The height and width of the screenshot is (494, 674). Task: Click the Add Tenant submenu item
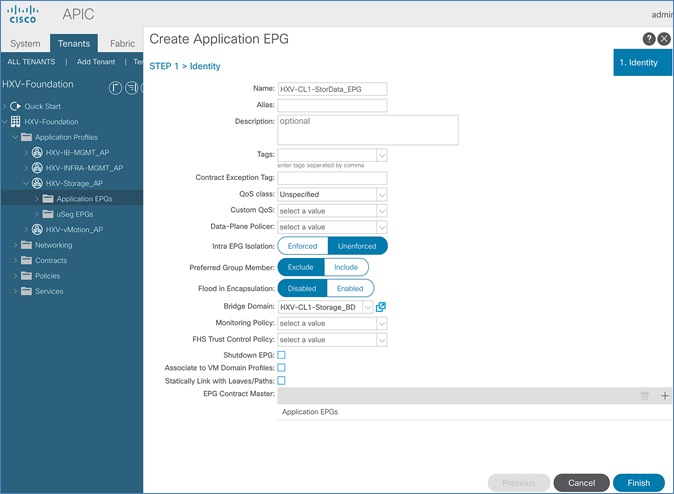(x=96, y=61)
